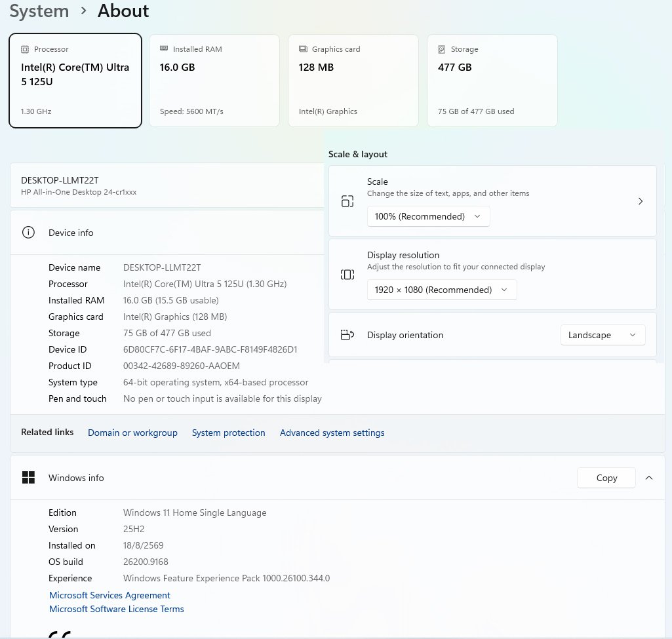
Task: Click the Windows info section title
Action: pos(76,478)
